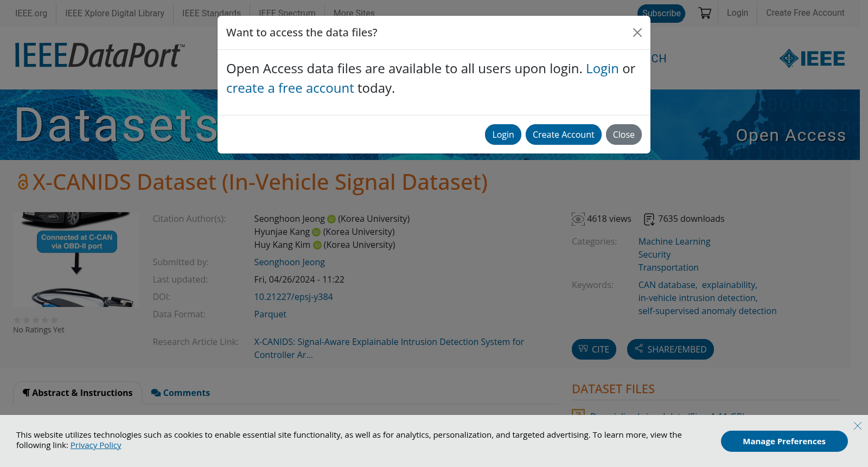Open Create Free Account in top bar
This screenshot has width=868, height=467.
[805, 13]
